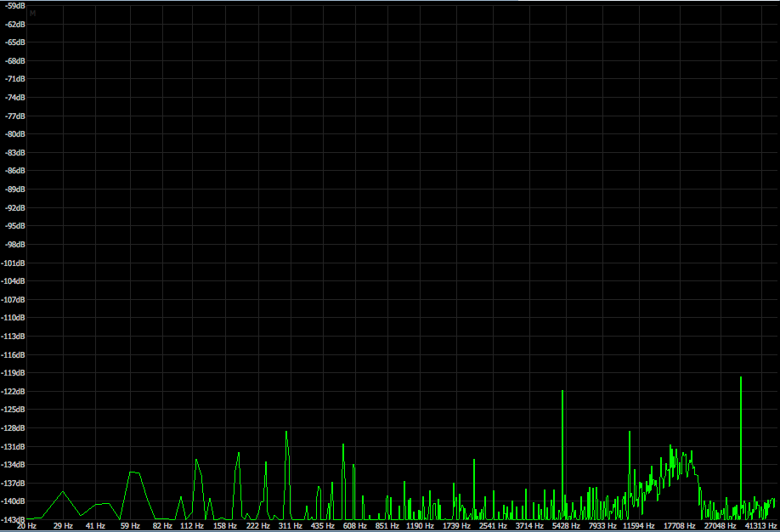Click the -119dB level label
780x532 pixels.
[x=14, y=373]
